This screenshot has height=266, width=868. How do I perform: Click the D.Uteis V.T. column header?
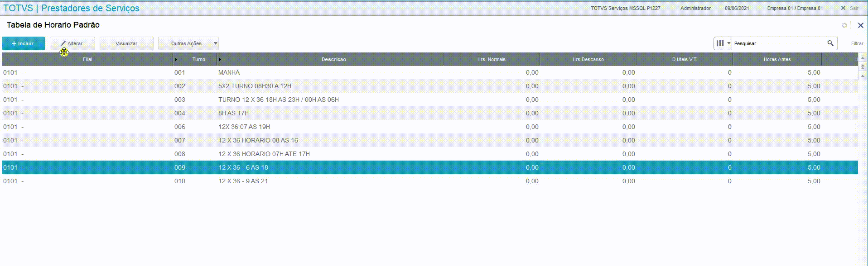685,59
